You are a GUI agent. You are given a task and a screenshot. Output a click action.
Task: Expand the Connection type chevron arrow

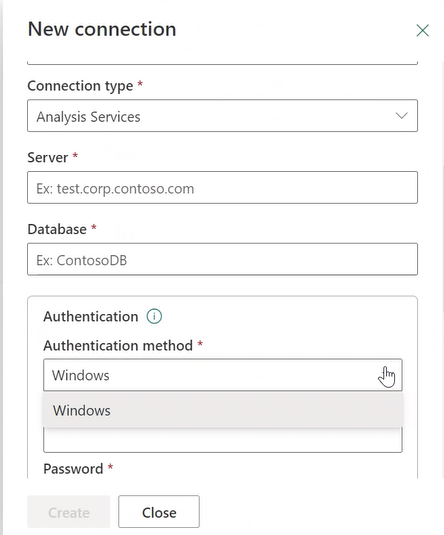coord(401,116)
